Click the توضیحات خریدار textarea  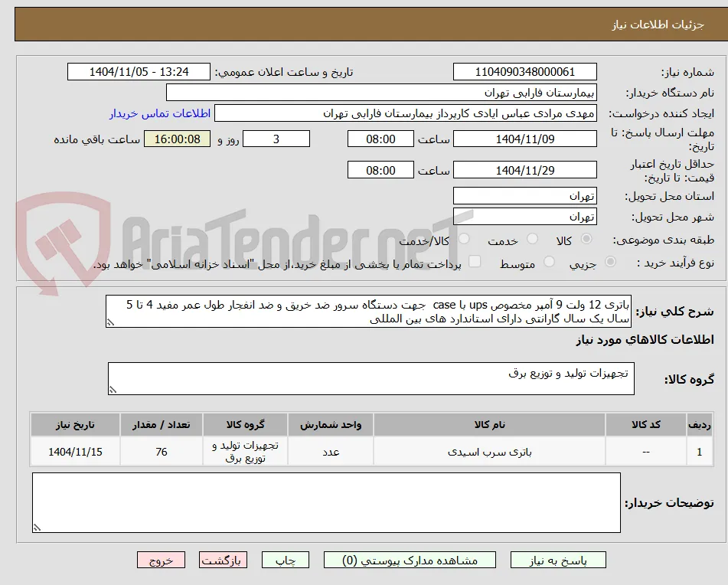(326, 503)
